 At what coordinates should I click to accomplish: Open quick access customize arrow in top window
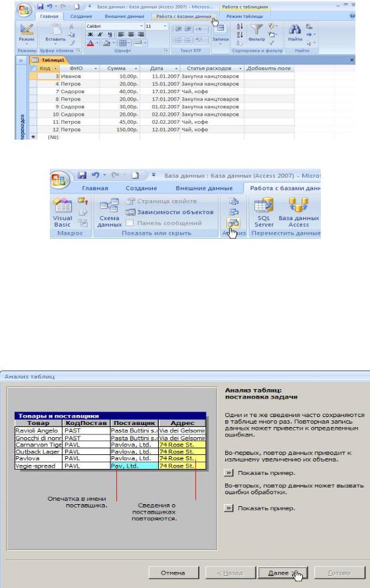click(x=90, y=7)
